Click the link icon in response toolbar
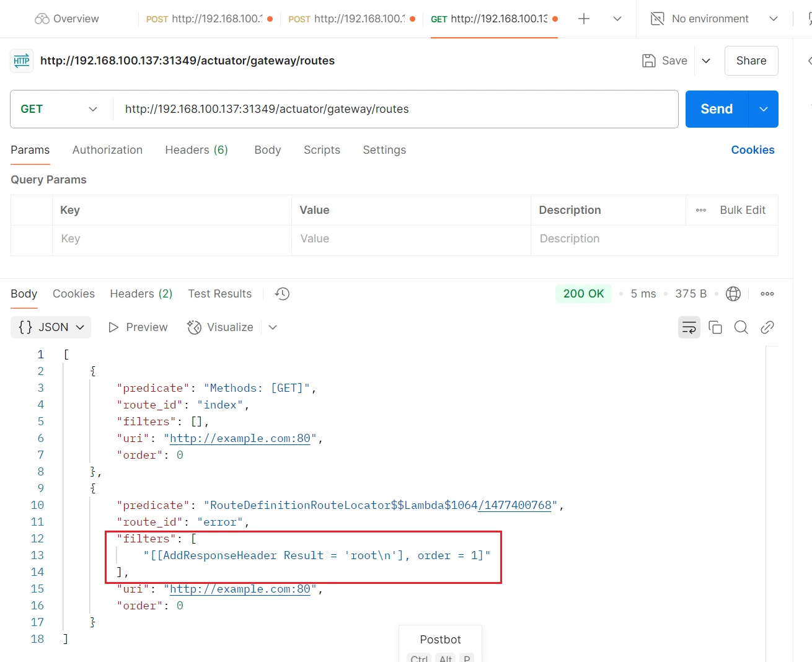The width and height of the screenshot is (812, 662). click(x=767, y=327)
